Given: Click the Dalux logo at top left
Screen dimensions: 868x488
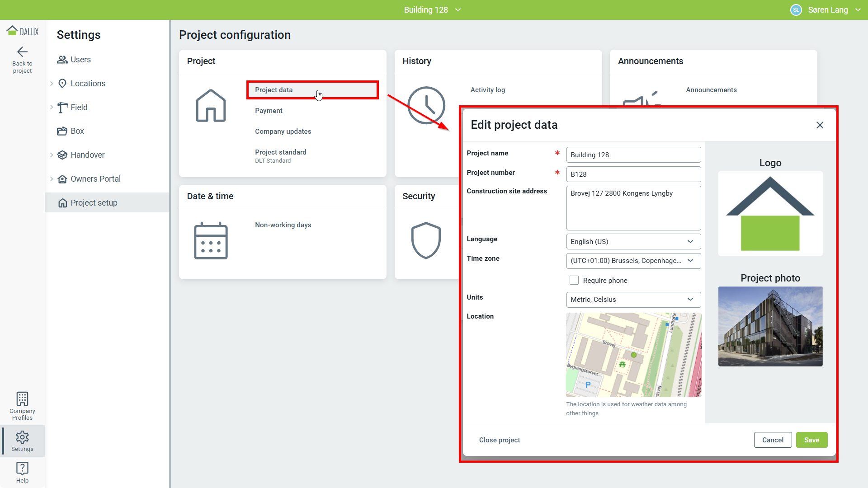Looking at the screenshot, I should click(23, 31).
